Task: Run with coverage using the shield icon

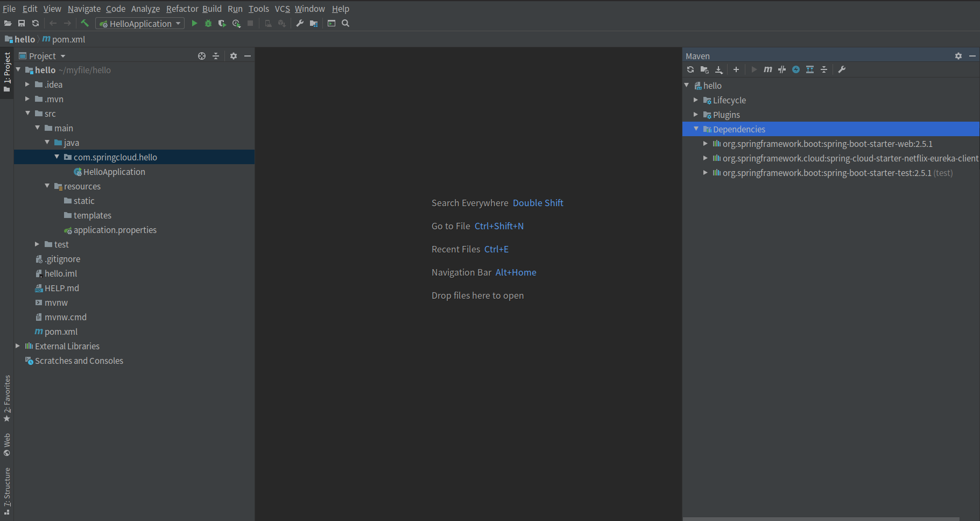Action: (x=222, y=24)
